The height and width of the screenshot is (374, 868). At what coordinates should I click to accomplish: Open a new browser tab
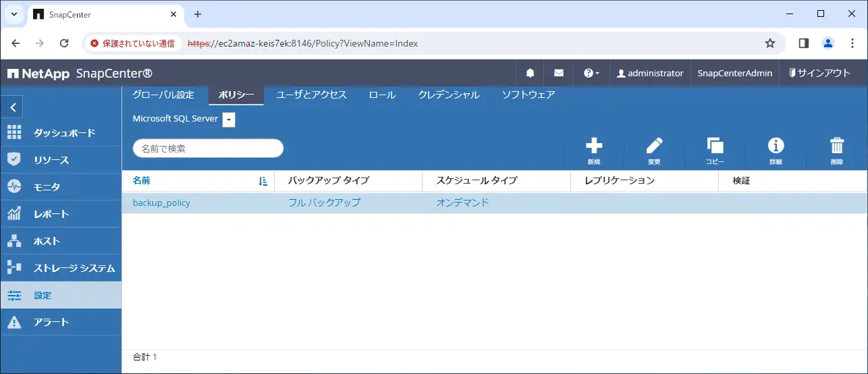pyautogui.click(x=198, y=14)
